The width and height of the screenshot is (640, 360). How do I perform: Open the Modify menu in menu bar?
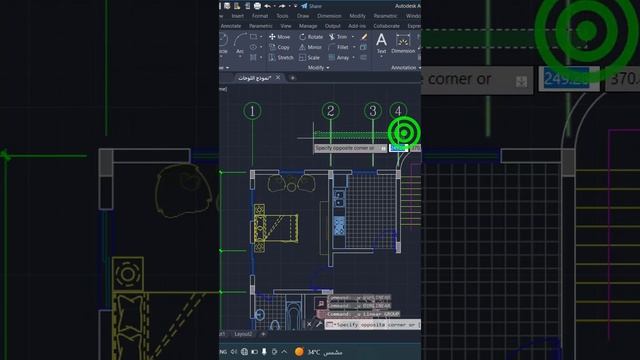[x=357, y=16]
